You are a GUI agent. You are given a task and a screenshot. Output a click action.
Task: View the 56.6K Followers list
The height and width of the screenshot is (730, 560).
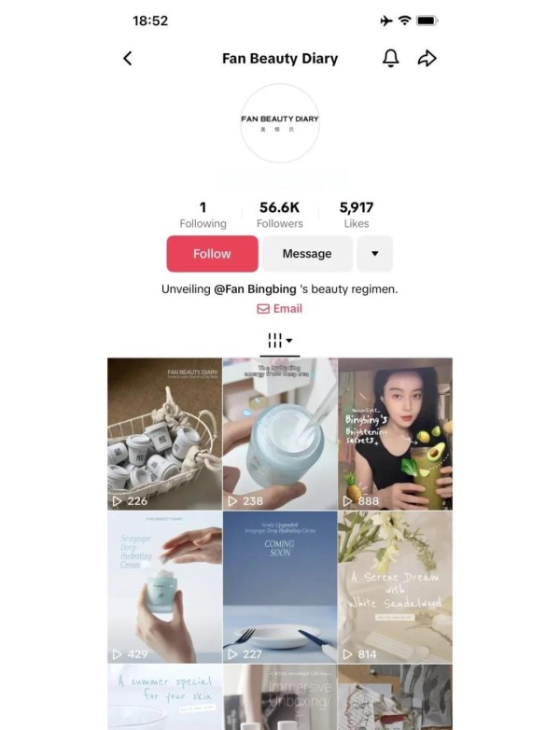pos(280,215)
